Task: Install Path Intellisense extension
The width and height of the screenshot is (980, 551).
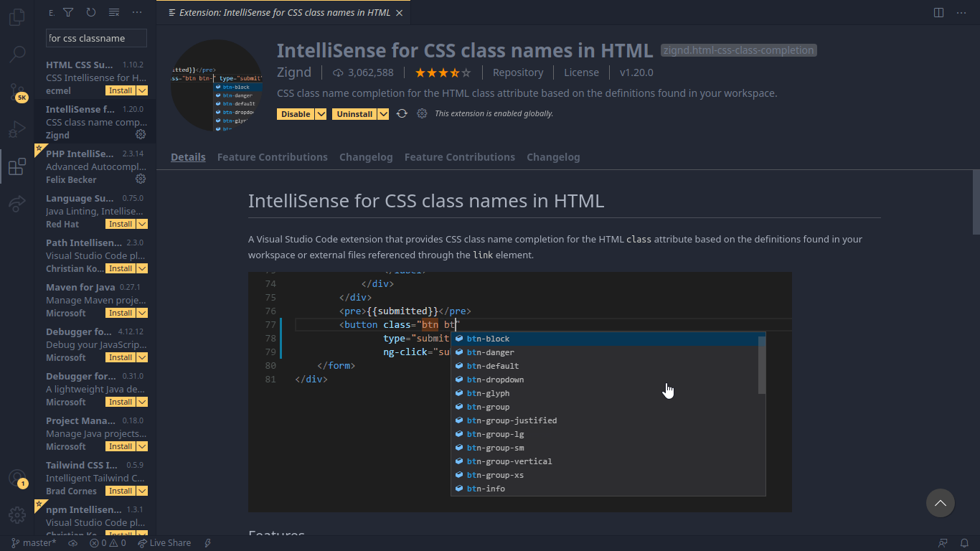Action: click(x=121, y=268)
